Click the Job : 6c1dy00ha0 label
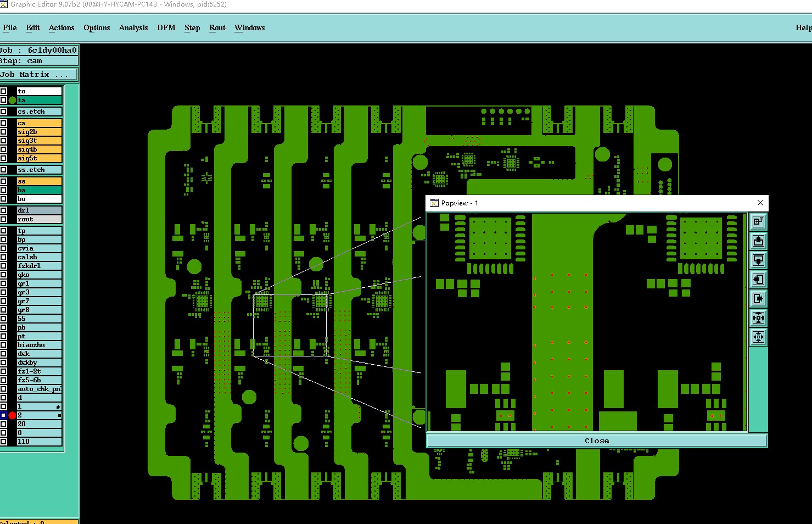Screen dimensions: 812x524 [38, 50]
